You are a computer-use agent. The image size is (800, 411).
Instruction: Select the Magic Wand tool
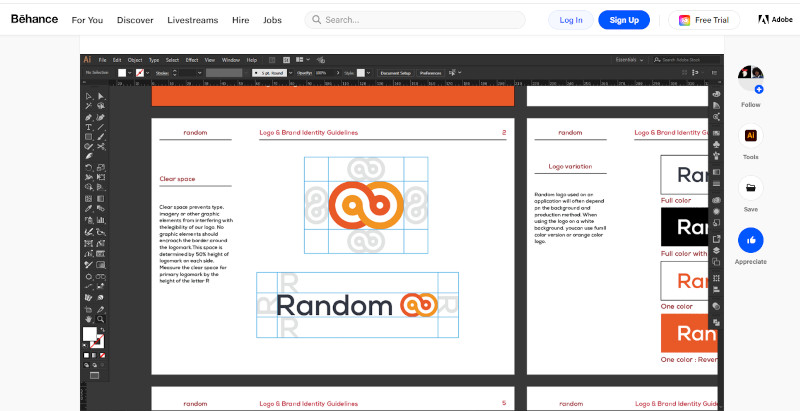[x=89, y=106]
